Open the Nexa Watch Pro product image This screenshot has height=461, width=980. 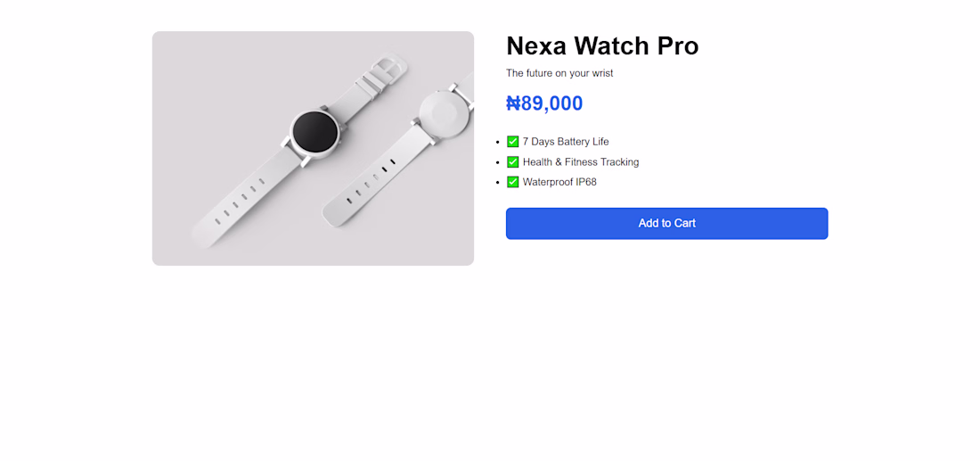(313, 148)
